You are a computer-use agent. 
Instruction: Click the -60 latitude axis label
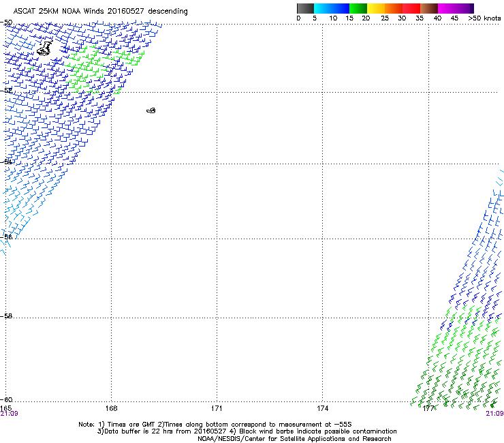tap(6, 399)
